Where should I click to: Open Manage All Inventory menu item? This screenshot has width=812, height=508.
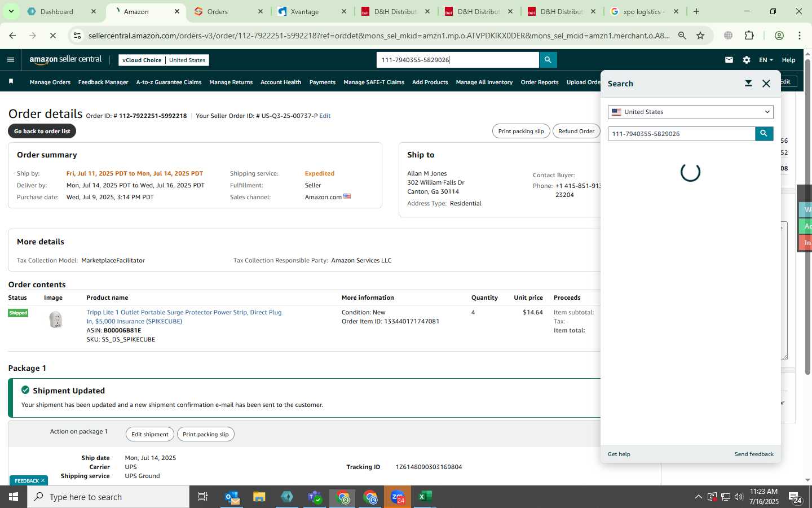point(484,82)
